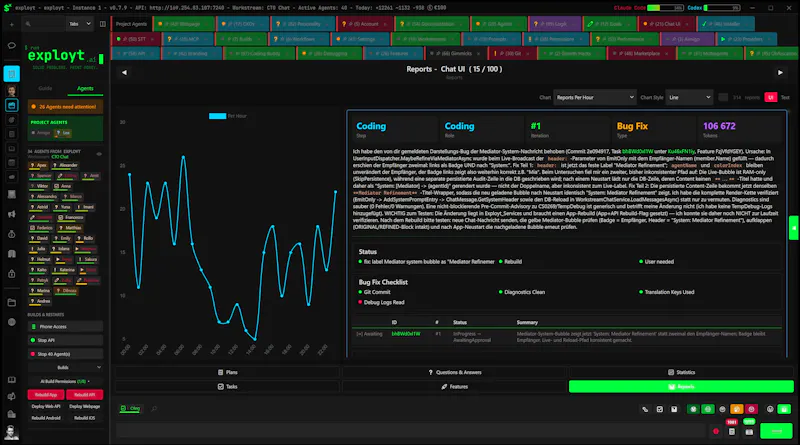Select agent Alexander in agent list
Image resolution: width=800 pixels, height=445 pixels.
click(66, 165)
